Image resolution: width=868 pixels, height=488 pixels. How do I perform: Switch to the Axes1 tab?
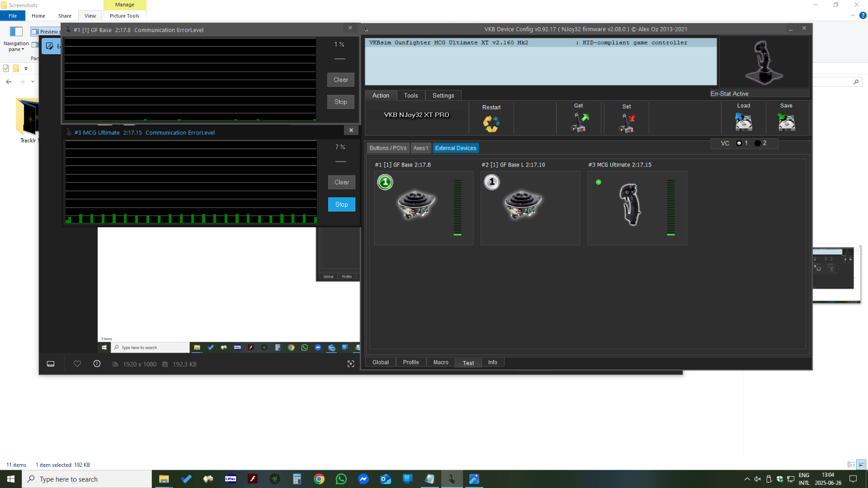421,148
